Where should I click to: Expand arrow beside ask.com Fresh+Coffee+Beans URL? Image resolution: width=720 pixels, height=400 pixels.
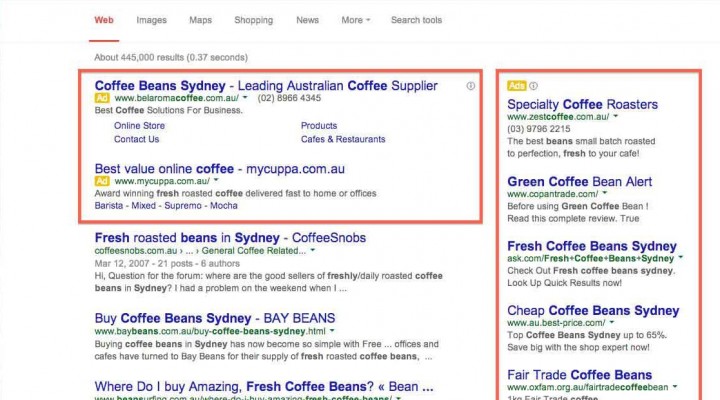(x=681, y=258)
